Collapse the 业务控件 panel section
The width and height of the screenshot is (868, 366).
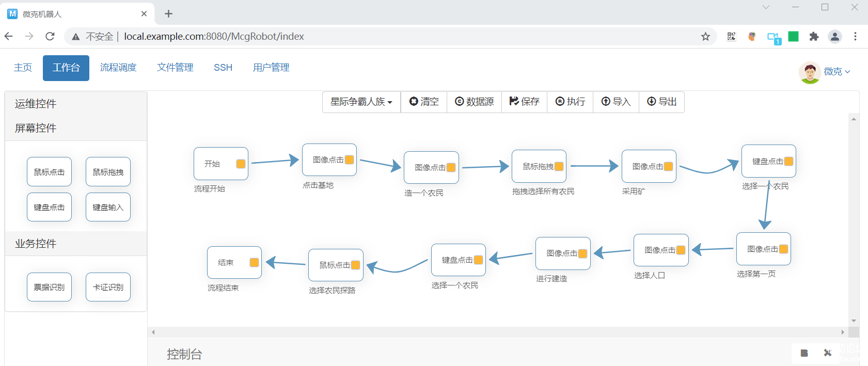(x=36, y=244)
